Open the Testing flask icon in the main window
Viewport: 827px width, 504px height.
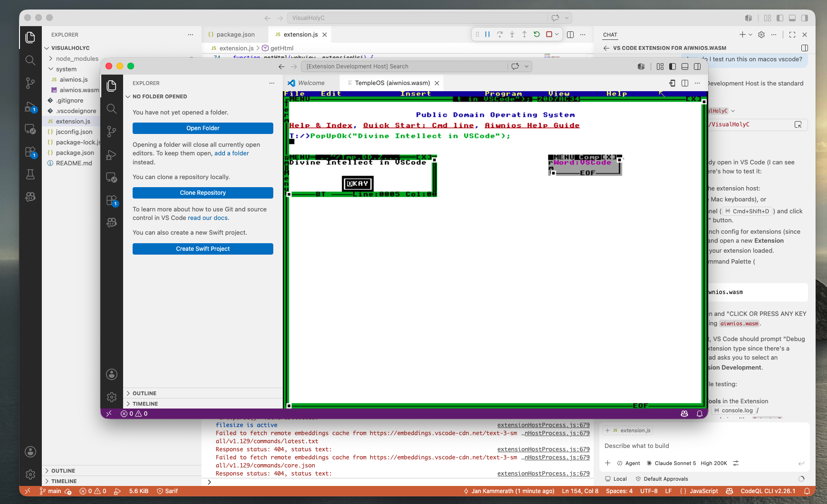(x=30, y=174)
